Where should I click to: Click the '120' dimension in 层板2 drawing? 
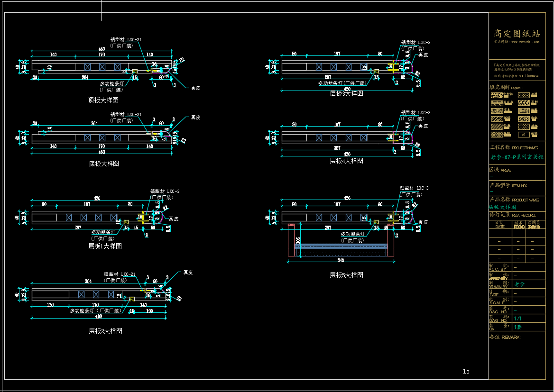click(x=51, y=305)
